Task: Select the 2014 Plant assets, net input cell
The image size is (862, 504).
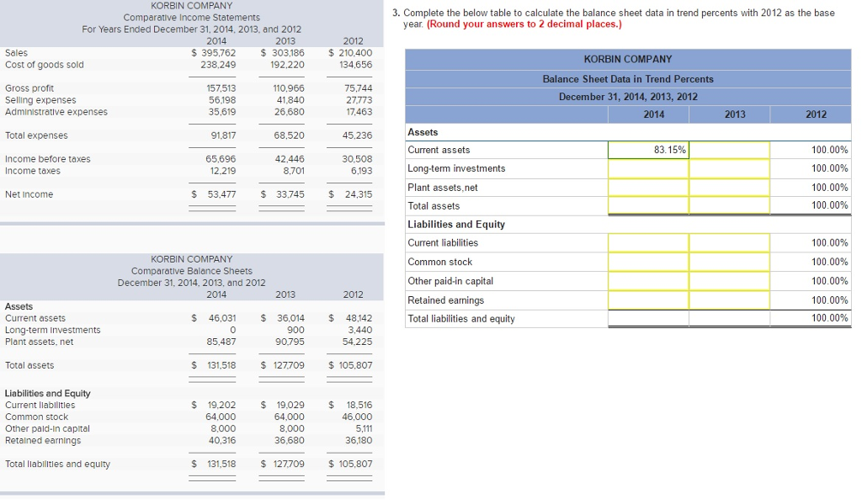Action: 648,187
